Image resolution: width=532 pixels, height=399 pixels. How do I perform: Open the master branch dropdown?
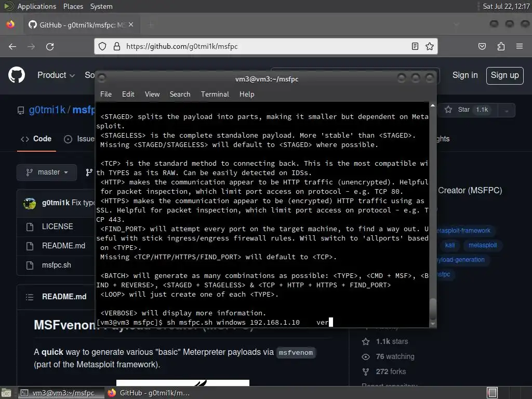tap(47, 172)
